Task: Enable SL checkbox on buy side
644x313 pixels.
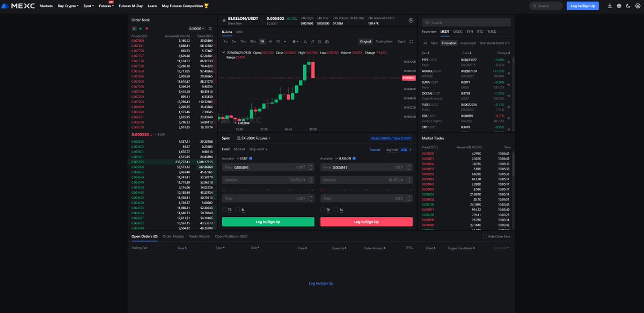Action: [238, 209]
